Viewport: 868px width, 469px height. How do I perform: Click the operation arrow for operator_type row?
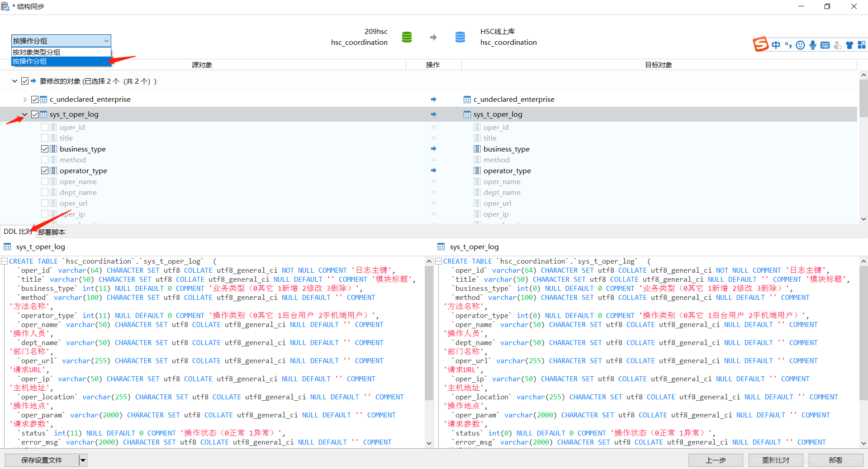[x=433, y=171]
